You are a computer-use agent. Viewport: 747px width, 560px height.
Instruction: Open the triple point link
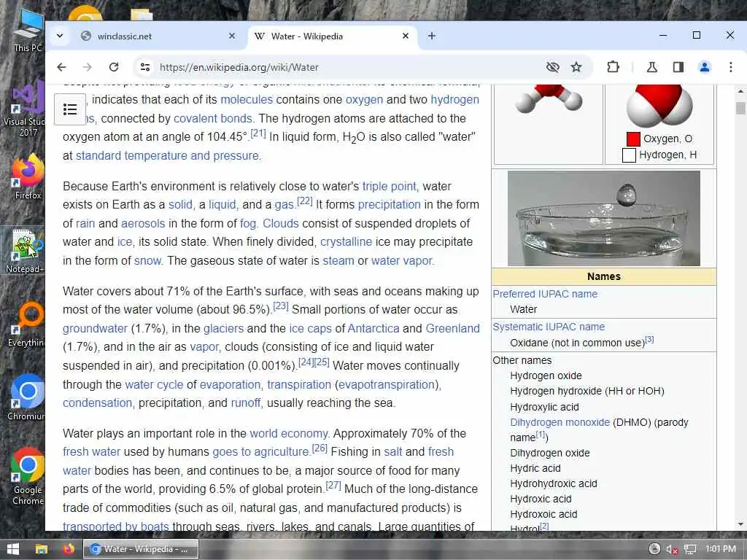(x=390, y=186)
